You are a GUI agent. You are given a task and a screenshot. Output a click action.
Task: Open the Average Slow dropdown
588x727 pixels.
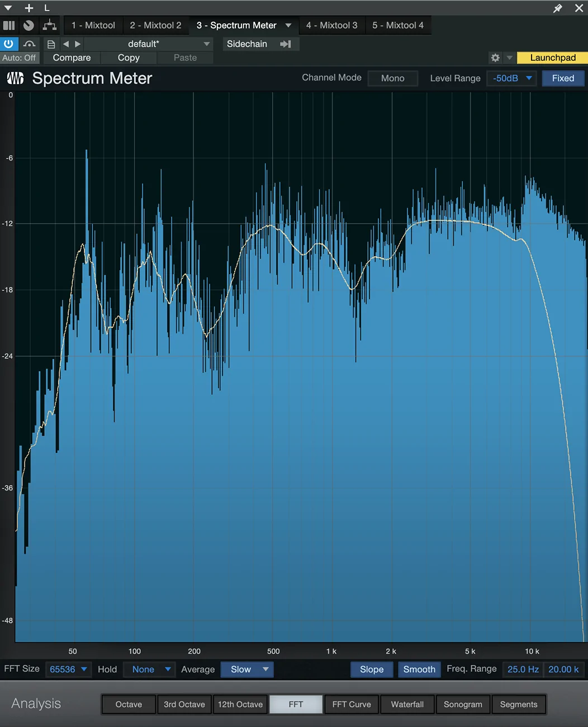coord(247,669)
